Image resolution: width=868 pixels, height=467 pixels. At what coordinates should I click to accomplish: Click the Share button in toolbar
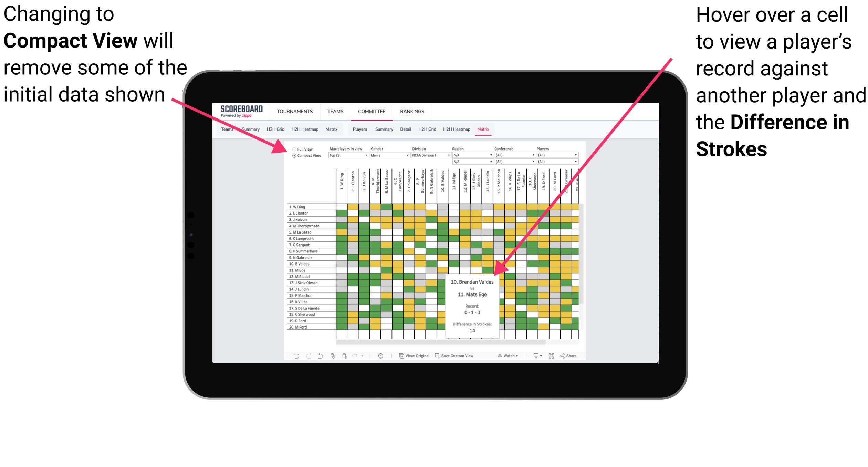572,355
